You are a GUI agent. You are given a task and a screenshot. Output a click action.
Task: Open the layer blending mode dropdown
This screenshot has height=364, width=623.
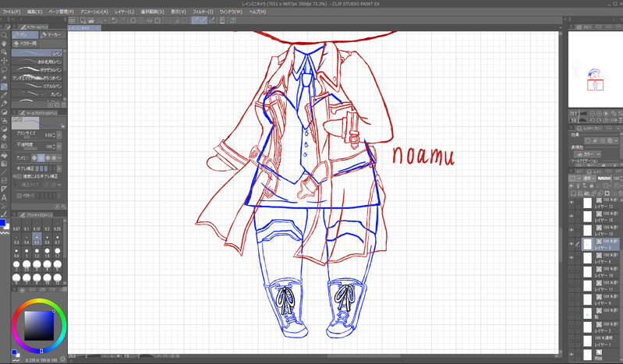click(589, 178)
